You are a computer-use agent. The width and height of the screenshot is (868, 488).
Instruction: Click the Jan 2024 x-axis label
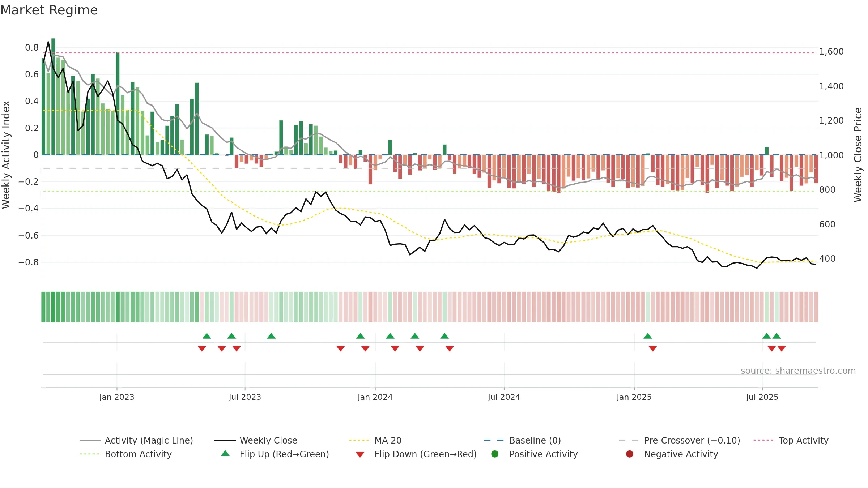(375, 397)
